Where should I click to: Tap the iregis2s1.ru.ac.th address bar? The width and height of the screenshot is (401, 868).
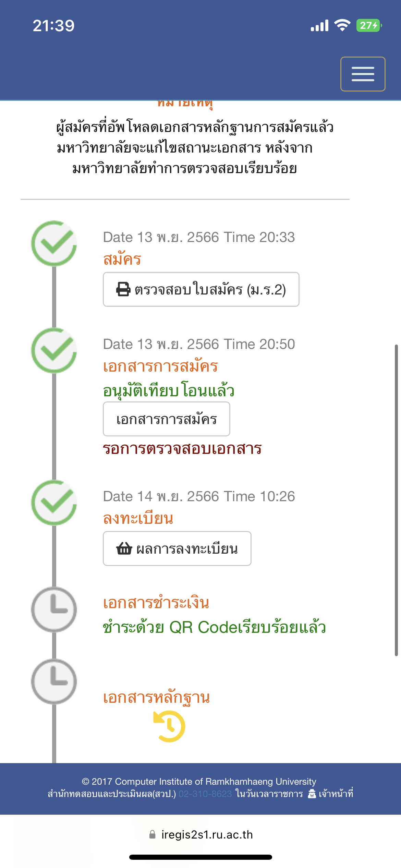[201, 834]
